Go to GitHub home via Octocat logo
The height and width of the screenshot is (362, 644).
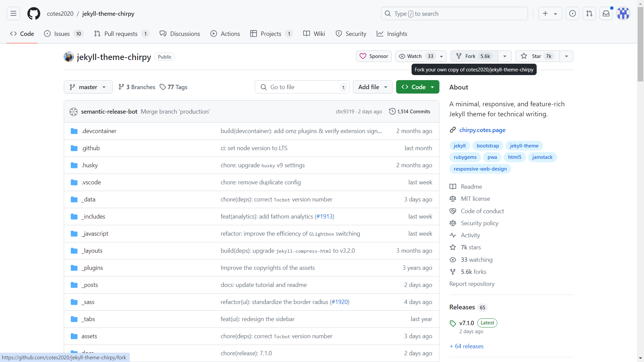(34, 13)
